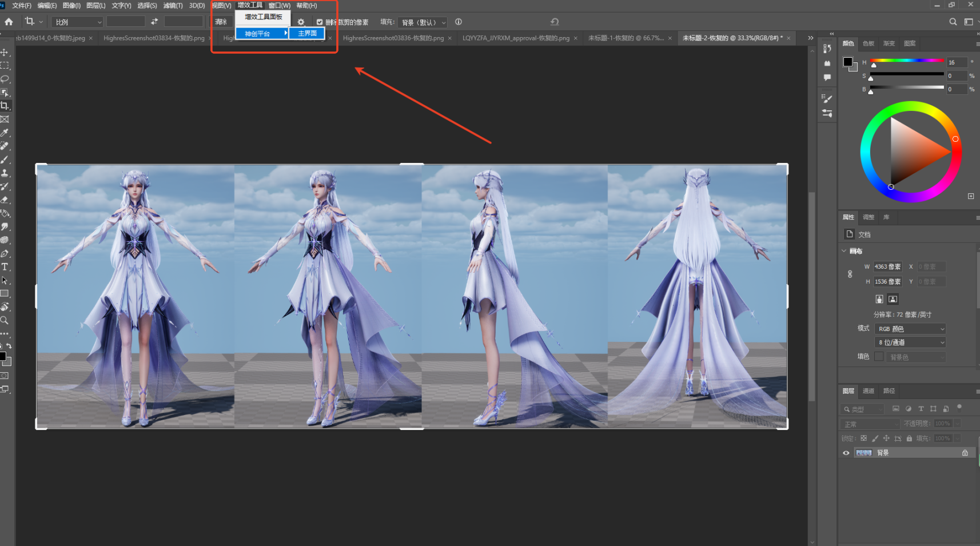The image size is (980, 546).
Task: Hide the 背景 layer with eye icon
Action: (x=846, y=453)
